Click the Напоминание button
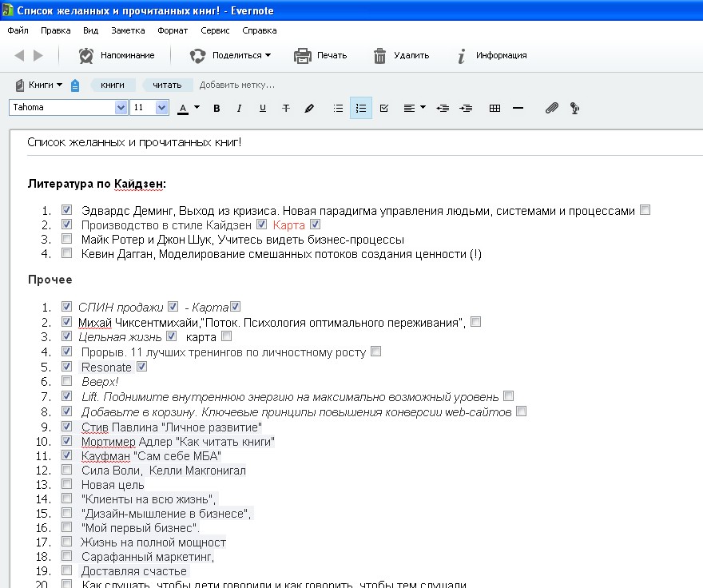703x588 pixels. click(x=117, y=55)
